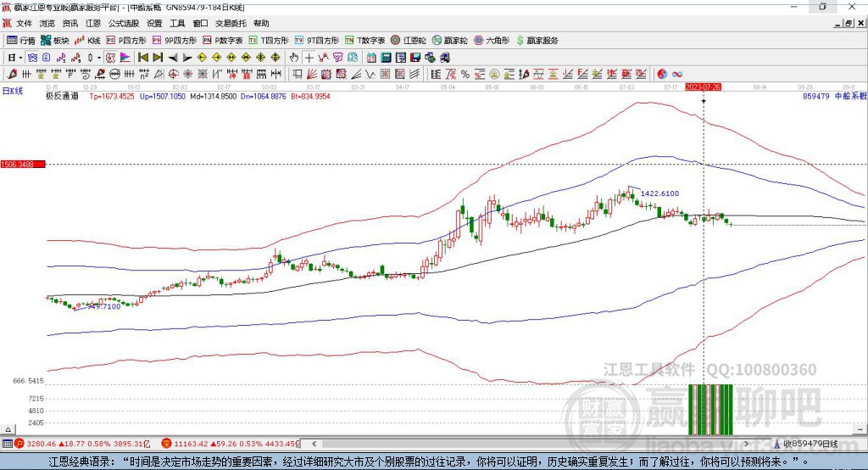Open the 资讯 menu
The image size is (868, 470).
tap(70, 23)
